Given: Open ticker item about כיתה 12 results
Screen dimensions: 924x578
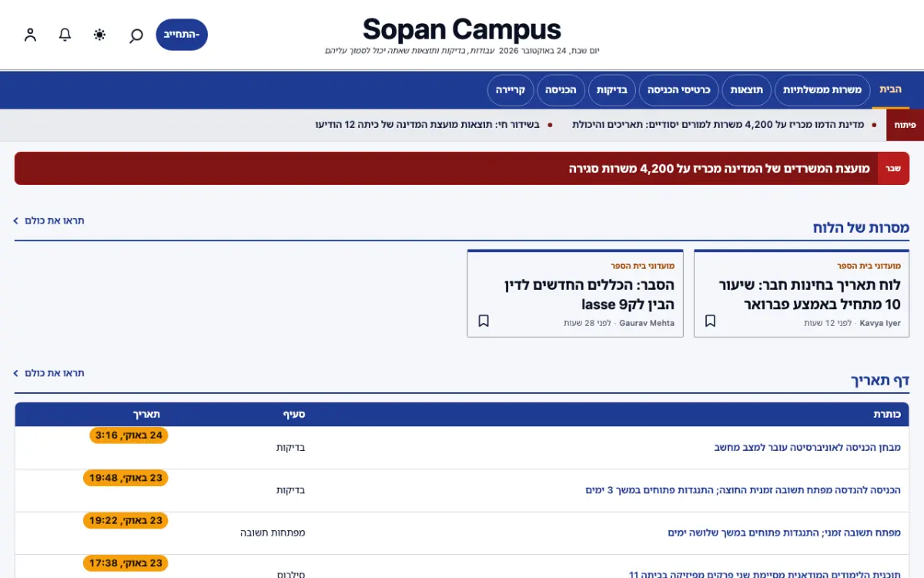Looking at the screenshot, I should pos(427,125).
